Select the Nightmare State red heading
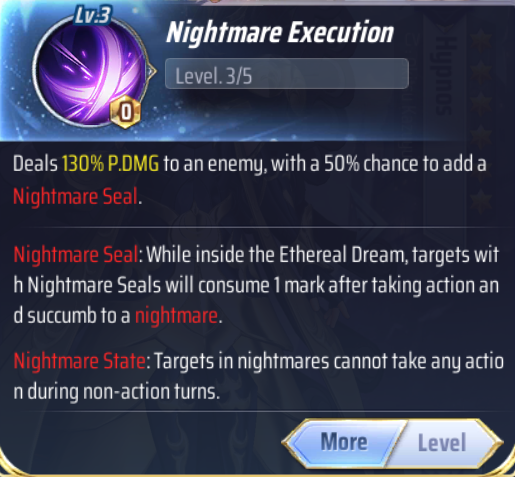The image size is (515, 477). click(79, 361)
